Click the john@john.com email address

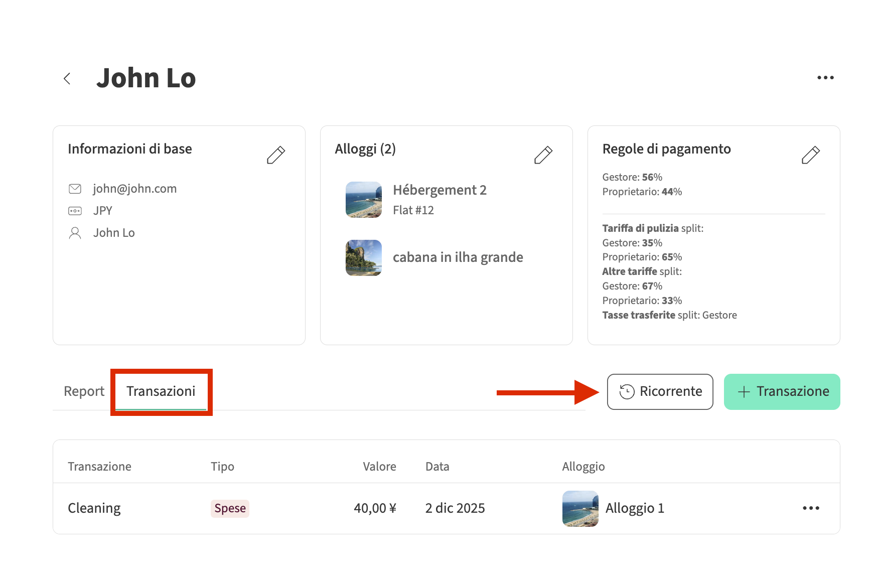click(134, 189)
